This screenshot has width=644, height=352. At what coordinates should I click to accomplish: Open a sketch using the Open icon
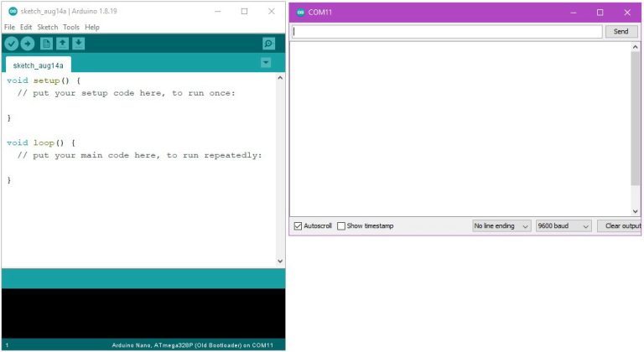62,44
